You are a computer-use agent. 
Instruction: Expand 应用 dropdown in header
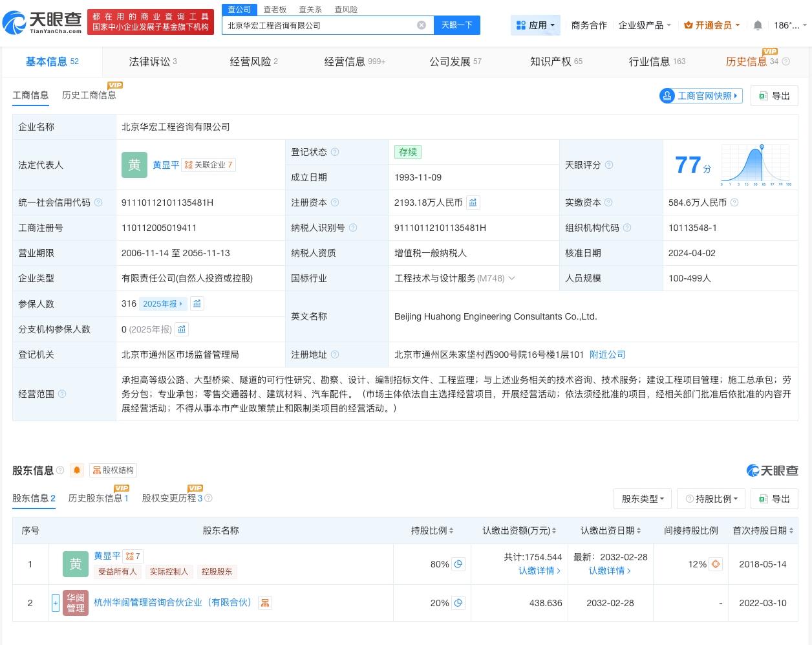point(535,25)
